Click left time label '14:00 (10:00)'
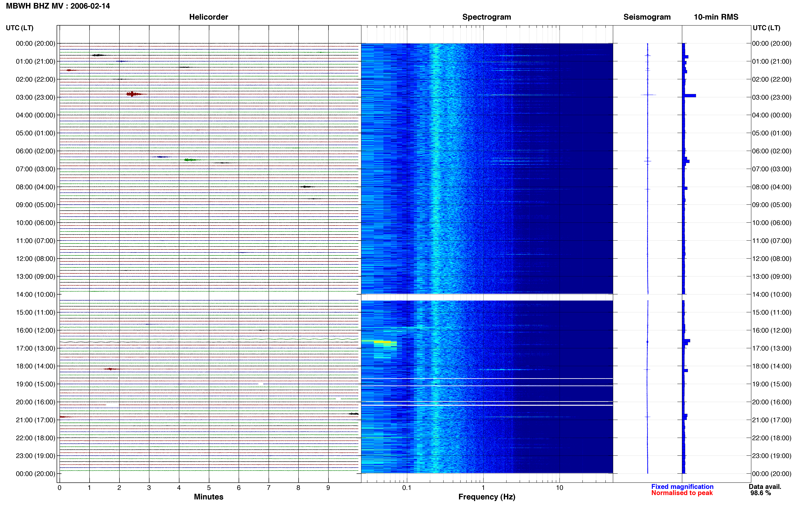This screenshot has width=812, height=508. point(36,295)
